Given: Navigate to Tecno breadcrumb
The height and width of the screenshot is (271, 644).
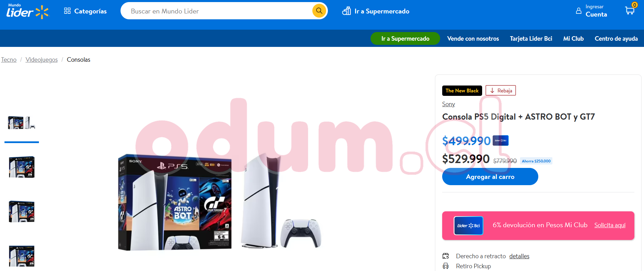Looking at the screenshot, I should coord(9,60).
